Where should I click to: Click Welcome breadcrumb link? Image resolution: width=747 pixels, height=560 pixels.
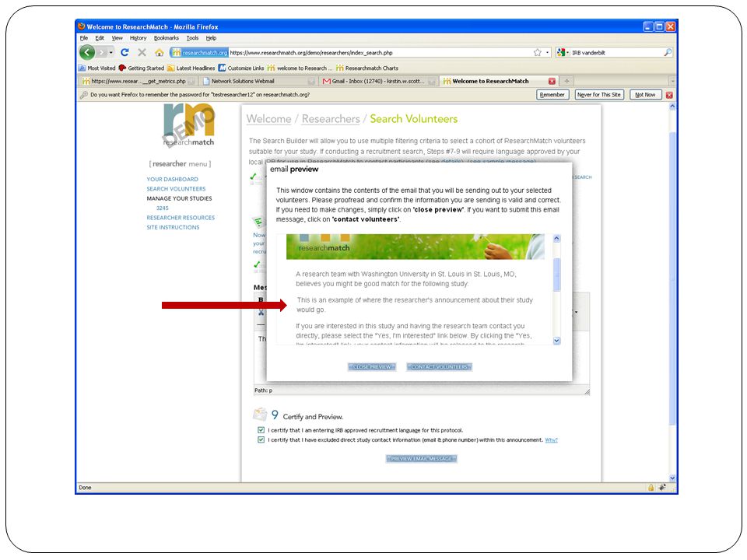pyautogui.click(x=268, y=119)
